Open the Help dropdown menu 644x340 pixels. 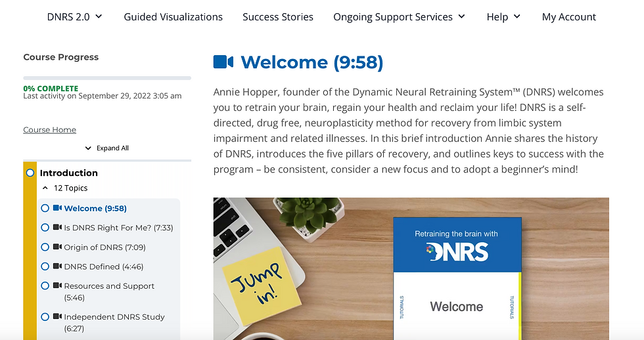coord(503,17)
